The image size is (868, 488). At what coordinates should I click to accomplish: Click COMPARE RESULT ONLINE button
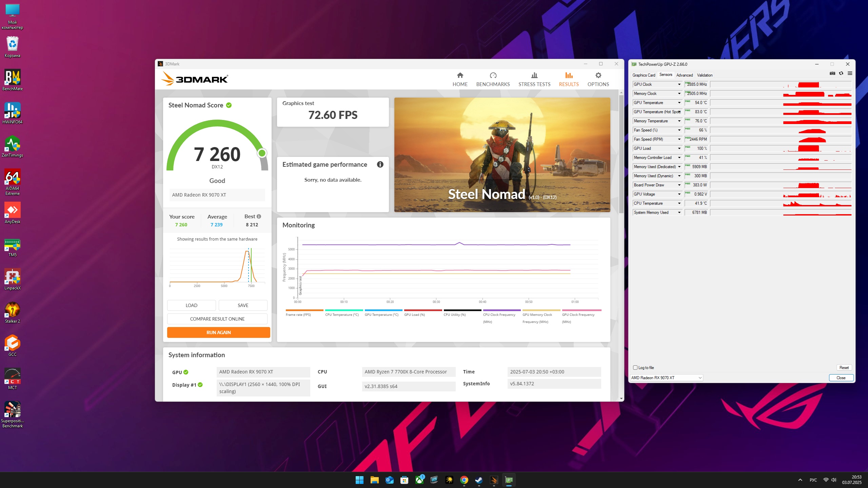click(217, 319)
